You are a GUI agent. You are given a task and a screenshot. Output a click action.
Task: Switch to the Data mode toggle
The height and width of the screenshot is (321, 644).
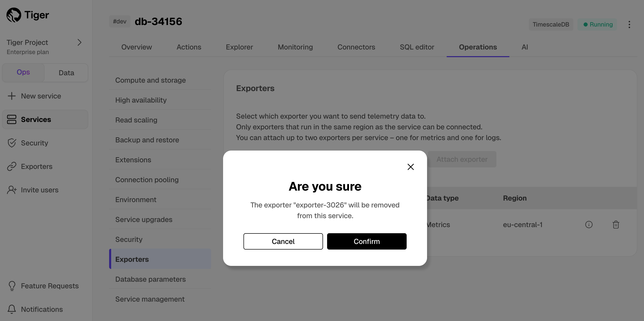click(66, 73)
